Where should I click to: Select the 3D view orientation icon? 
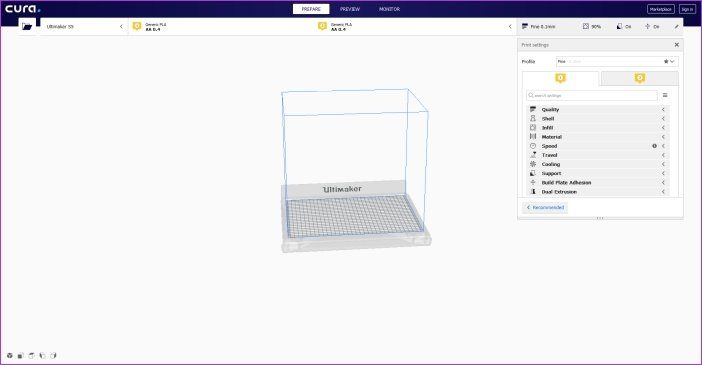click(9, 356)
